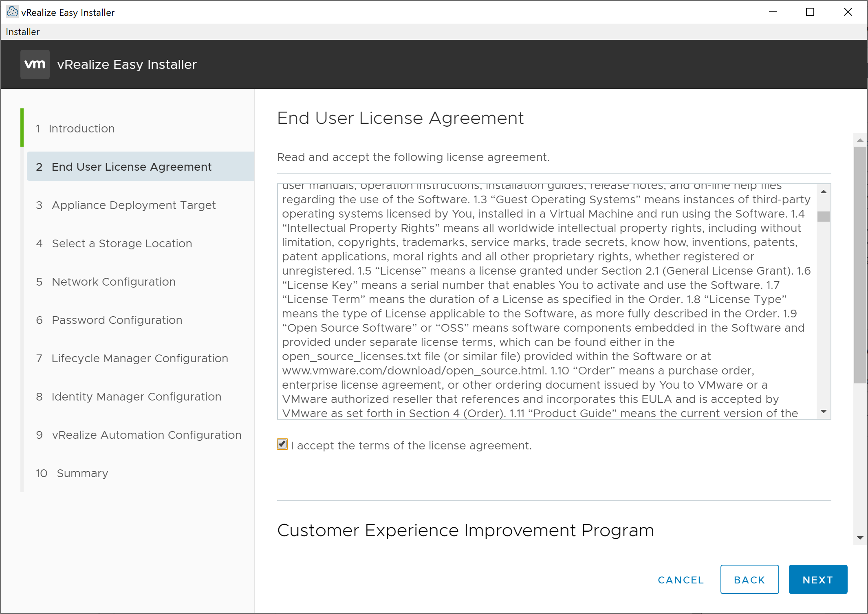Click the license text scrollbar thumb

[823, 216]
